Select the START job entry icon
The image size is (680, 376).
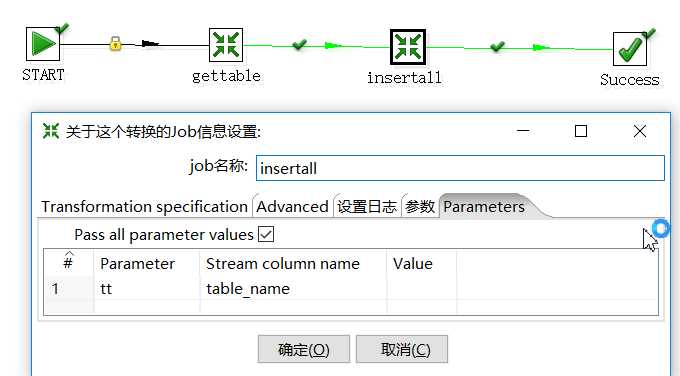pyautogui.click(x=42, y=44)
